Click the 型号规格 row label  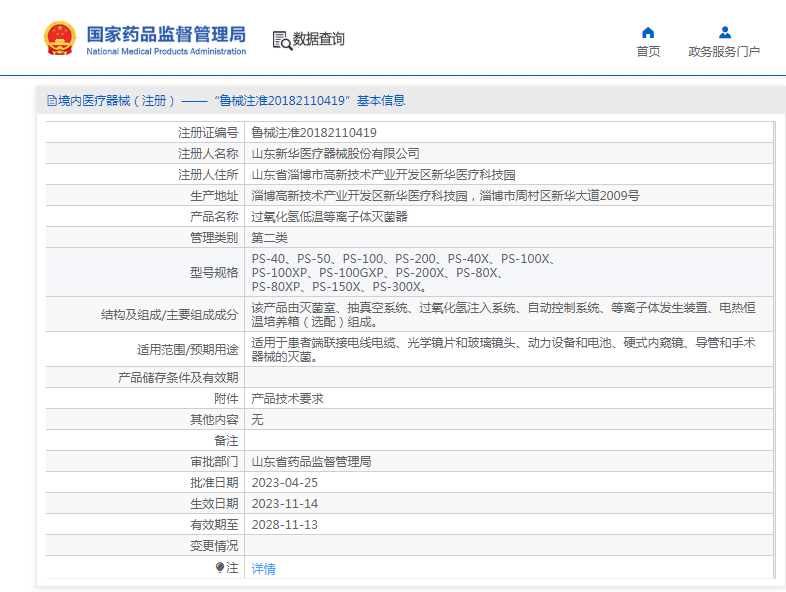point(214,273)
